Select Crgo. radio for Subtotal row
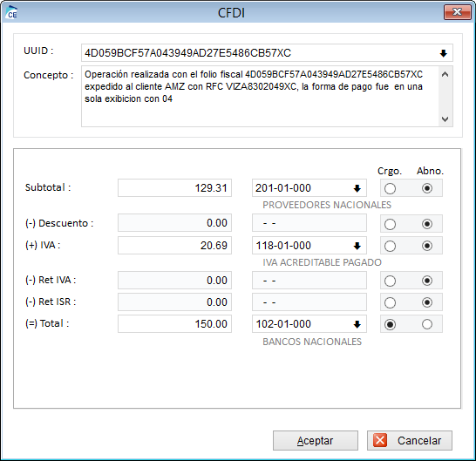Viewport: 476px width, 461px height. pos(390,189)
